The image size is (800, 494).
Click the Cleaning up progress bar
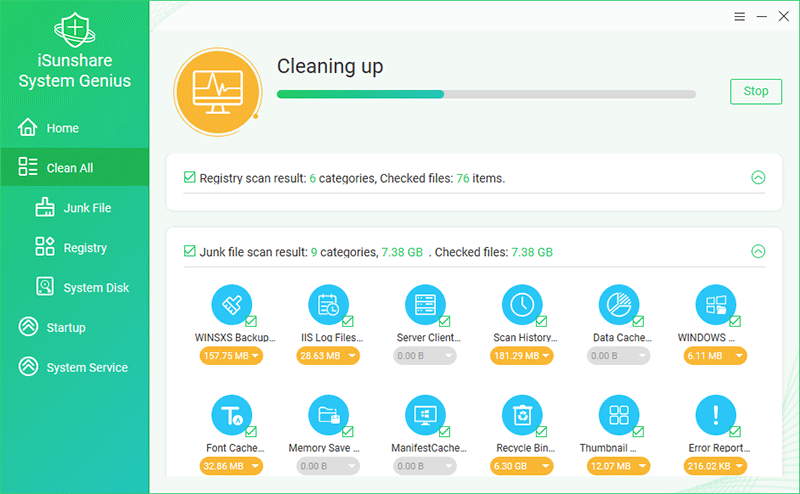[486, 94]
